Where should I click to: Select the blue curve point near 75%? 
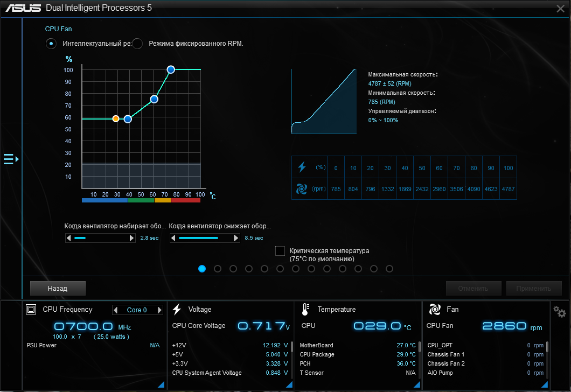pyautogui.click(x=154, y=99)
